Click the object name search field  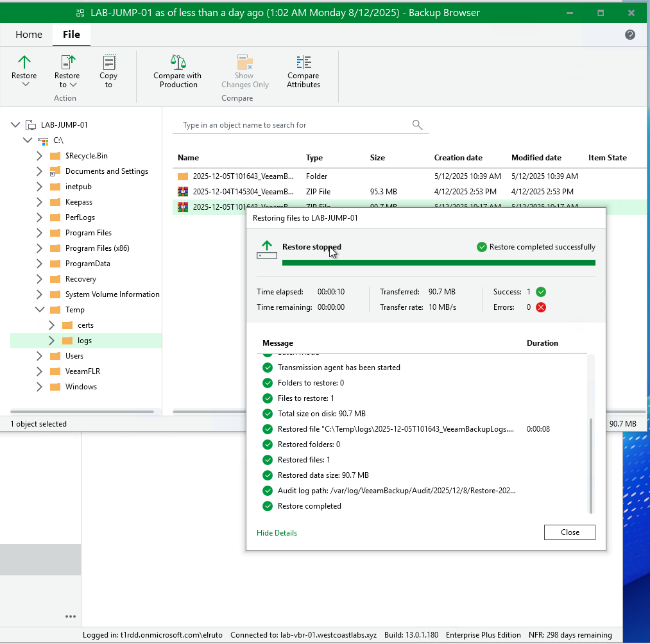[292, 125]
